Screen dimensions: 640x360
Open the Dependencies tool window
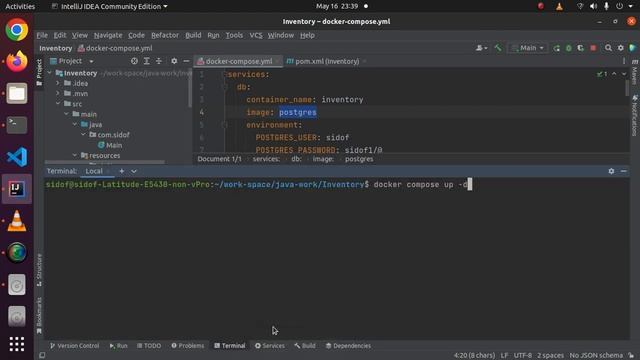pos(348,346)
